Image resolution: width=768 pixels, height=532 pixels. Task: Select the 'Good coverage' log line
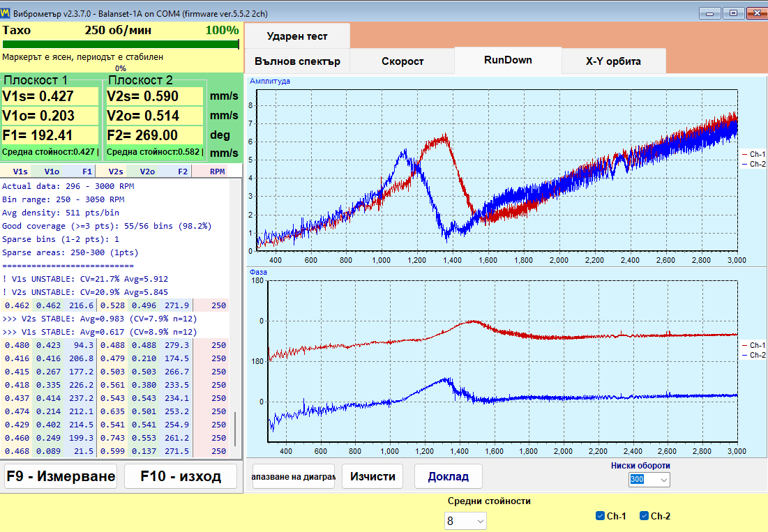point(107,226)
